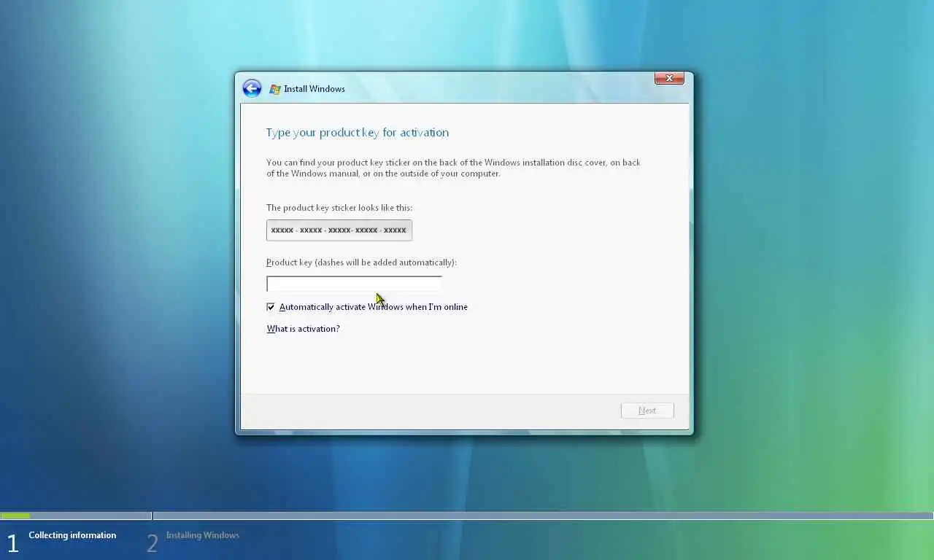This screenshot has width=934, height=560.
Task: Click the setup progress bar
Action: (x=467, y=516)
